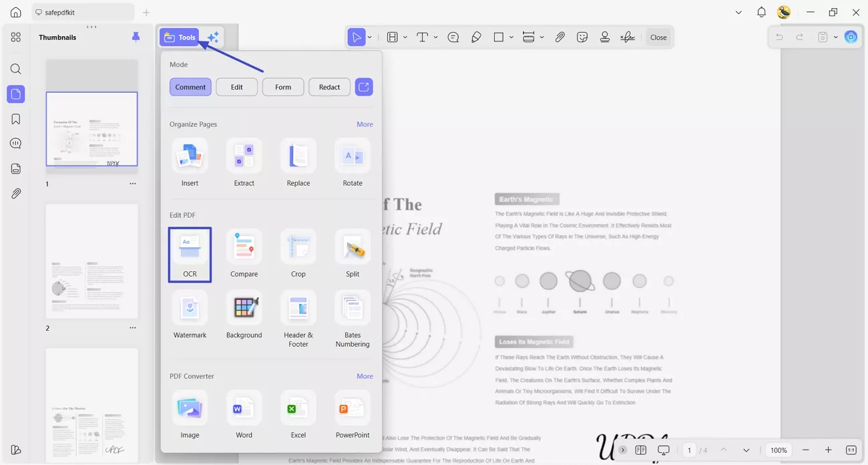Viewport: 868px width, 465px height.
Task: Click More in Organize Pages section
Action: tap(365, 124)
